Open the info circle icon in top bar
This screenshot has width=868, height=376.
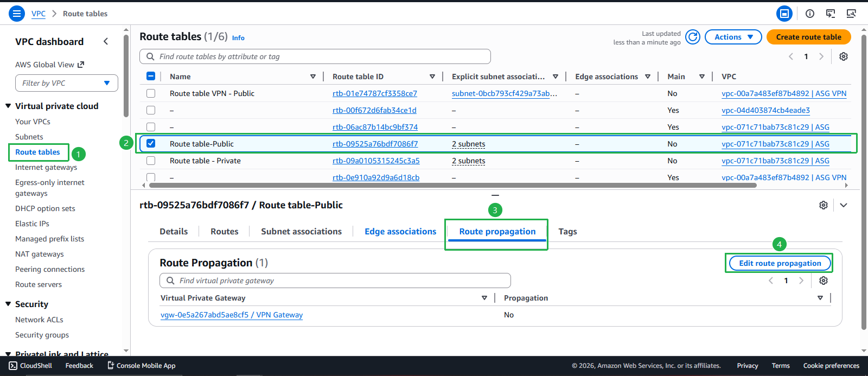[x=810, y=14]
